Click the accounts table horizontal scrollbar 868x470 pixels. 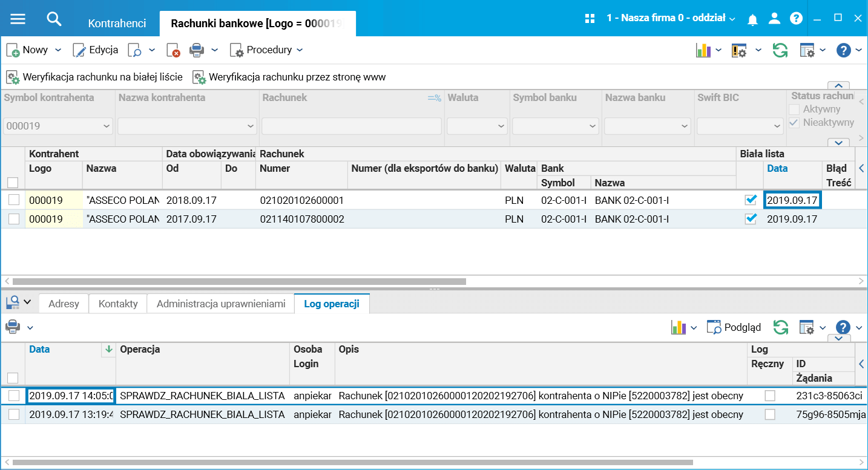click(239, 281)
